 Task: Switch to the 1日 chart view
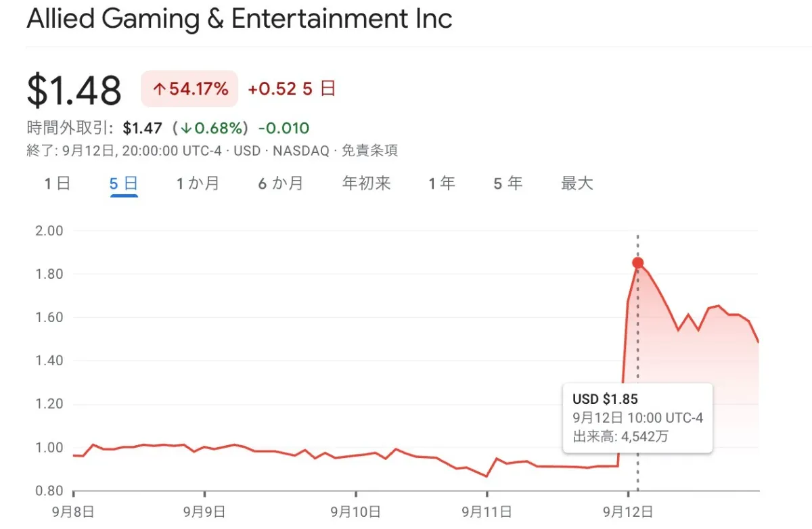tap(55, 183)
